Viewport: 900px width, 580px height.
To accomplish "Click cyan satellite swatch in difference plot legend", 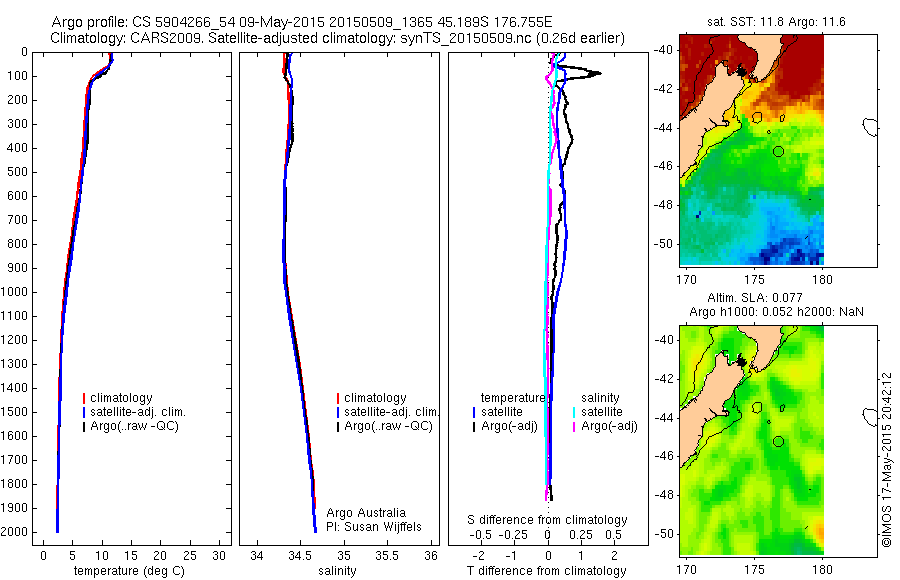I will [574, 412].
